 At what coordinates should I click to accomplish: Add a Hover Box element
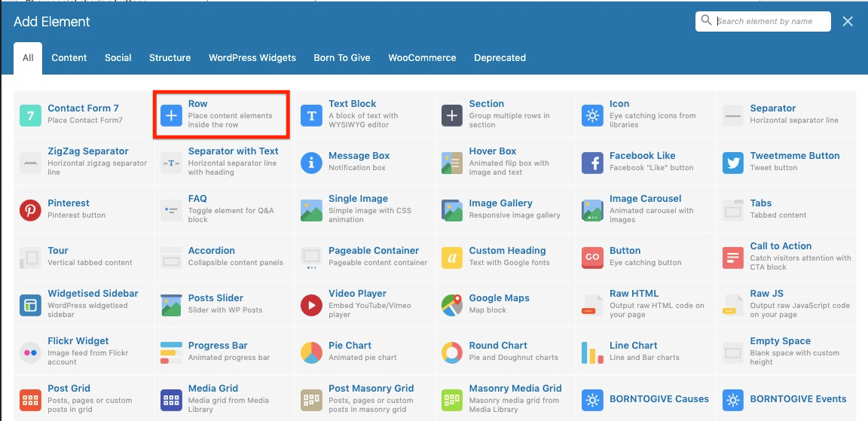tap(506, 161)
